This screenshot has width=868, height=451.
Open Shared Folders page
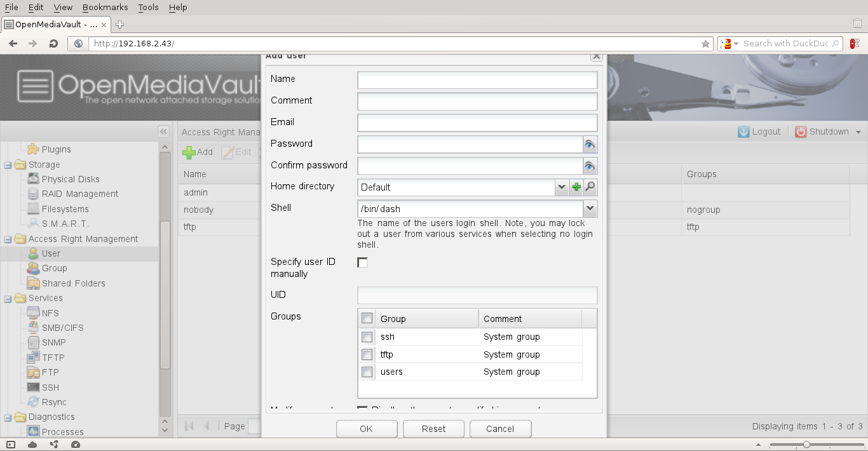point(66,283)
